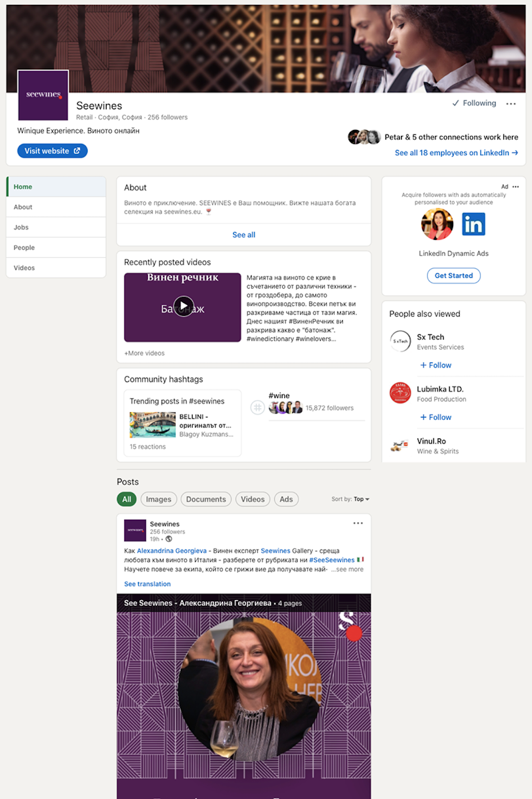The height and width of the screenshot is (799, 532).
Task: Click the Vinul.Ro company logo
Action: point(400,445)
